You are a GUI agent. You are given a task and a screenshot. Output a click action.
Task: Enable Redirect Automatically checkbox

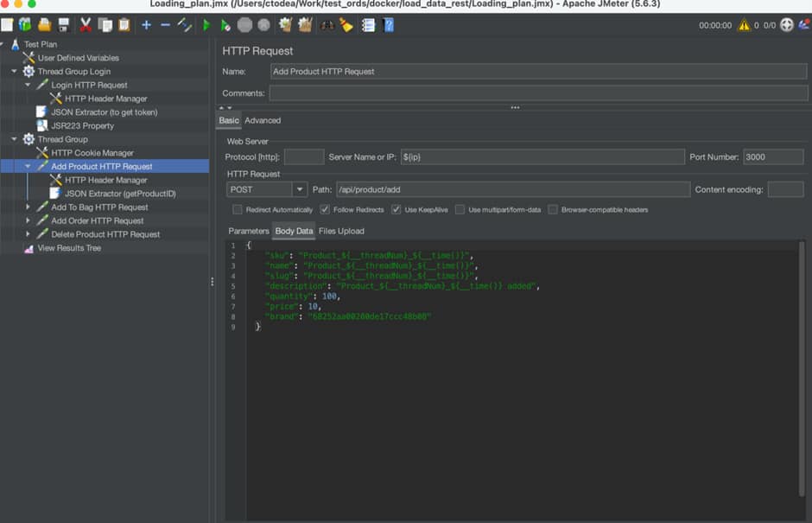pos(238,209)
